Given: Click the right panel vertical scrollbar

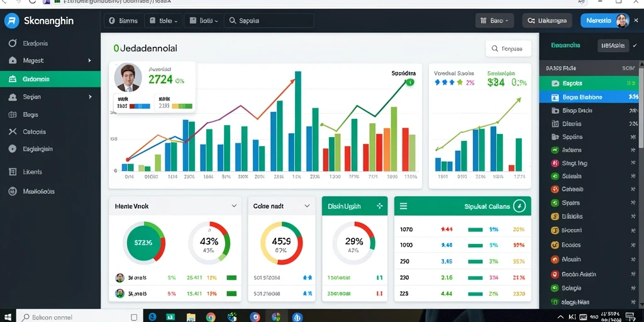Looking at the screenshot, I should 641,105.
